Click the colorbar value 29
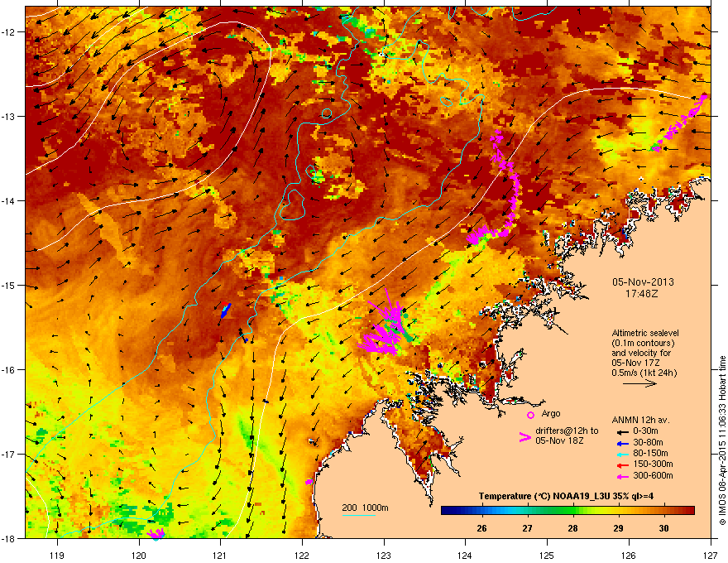 click(x=618, y=528)
